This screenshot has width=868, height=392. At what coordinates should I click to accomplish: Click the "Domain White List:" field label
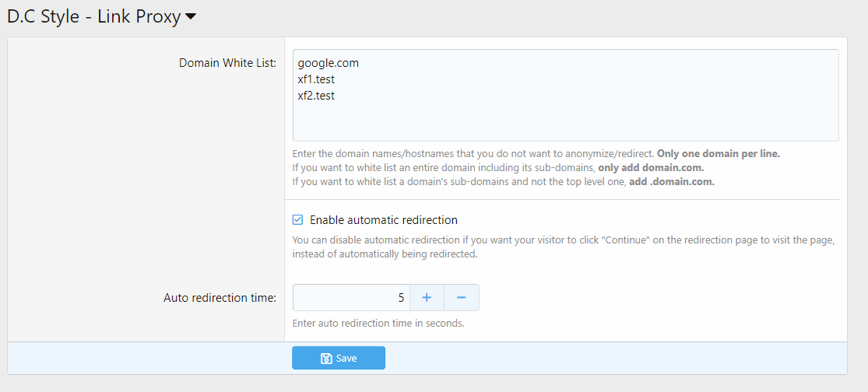[227, 63]
